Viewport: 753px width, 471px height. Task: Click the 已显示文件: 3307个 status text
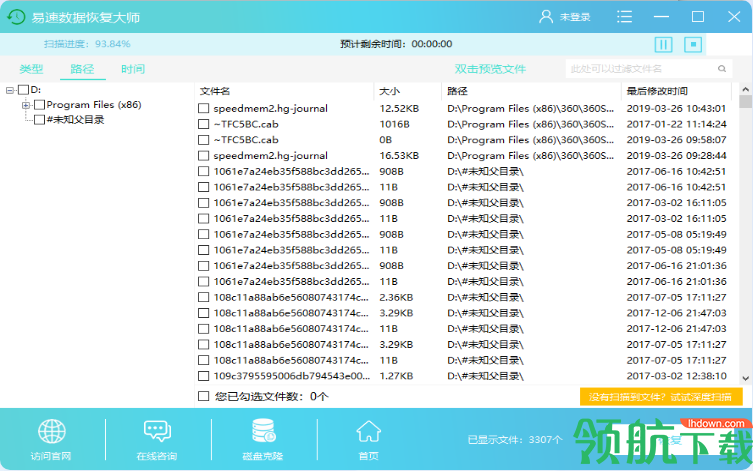(x=515, y=440)
